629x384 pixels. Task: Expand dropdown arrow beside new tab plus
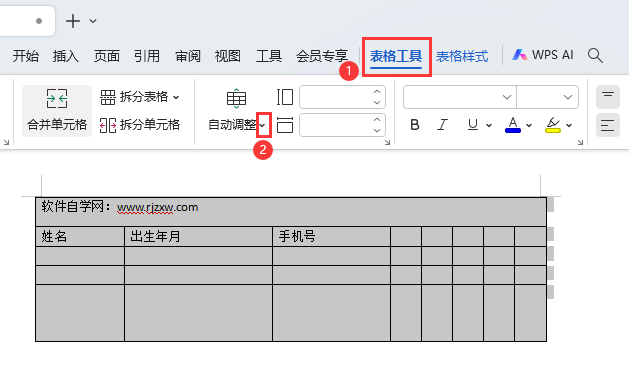tap(93, 21)
